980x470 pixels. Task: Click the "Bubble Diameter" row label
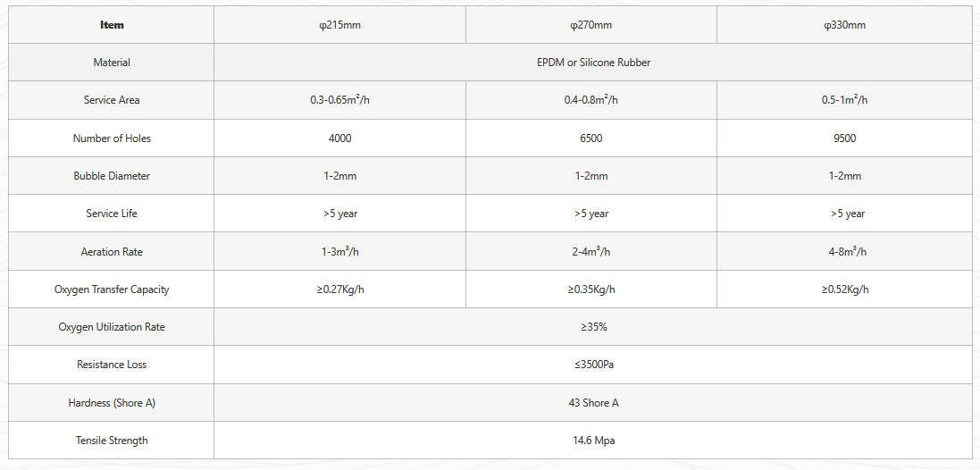tap(112, 176)
